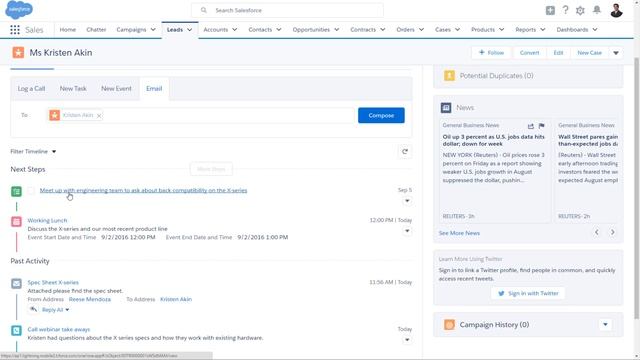This screenshot has width=640, height=360.
Task: Click the pink event icon for Working Lunch
Action: tap(16, 221)
